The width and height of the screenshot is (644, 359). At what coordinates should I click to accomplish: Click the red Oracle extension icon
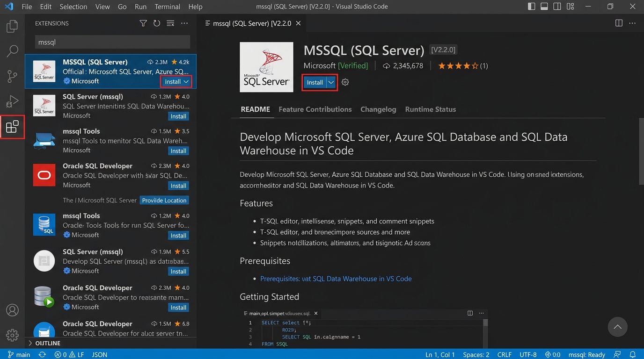pos(44,175)
